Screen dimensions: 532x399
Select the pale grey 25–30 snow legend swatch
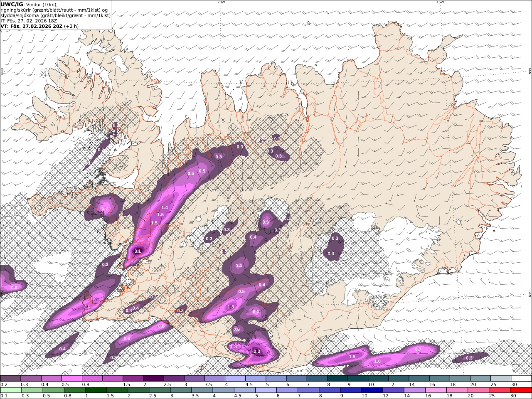click(x=500, y=378)
